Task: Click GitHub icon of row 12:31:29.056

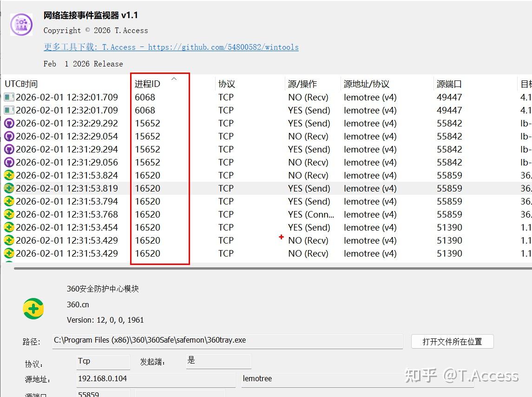Action: click(9, 162)
